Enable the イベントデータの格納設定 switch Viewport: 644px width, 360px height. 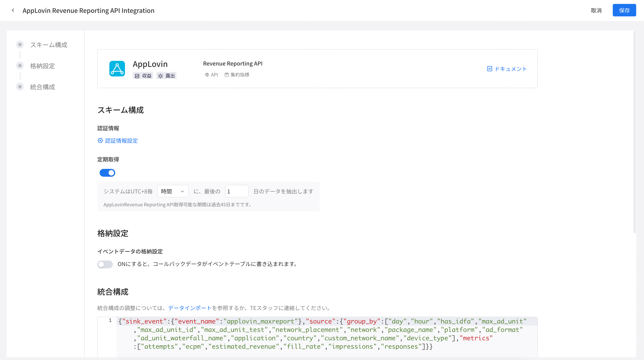click(105, 264)
